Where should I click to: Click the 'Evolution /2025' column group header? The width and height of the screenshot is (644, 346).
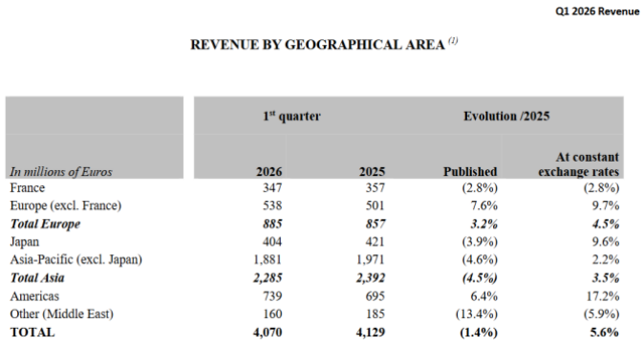[506, 116]
